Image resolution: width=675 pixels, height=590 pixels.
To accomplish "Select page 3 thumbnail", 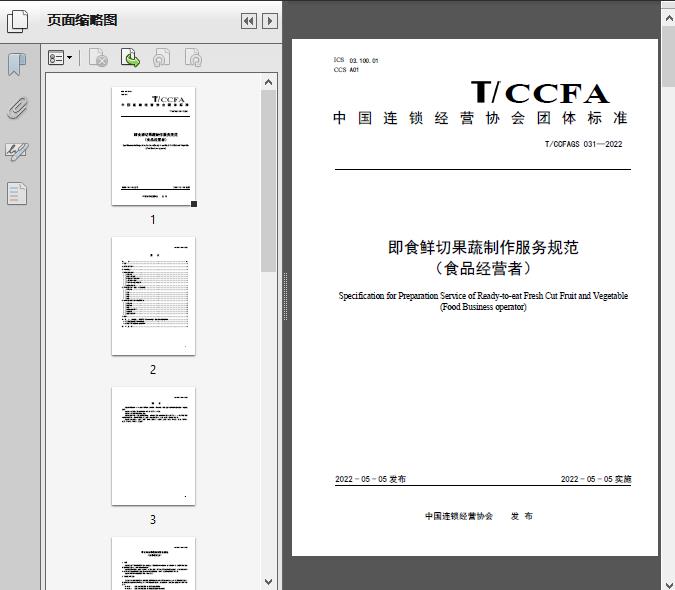I will (153, 446).
